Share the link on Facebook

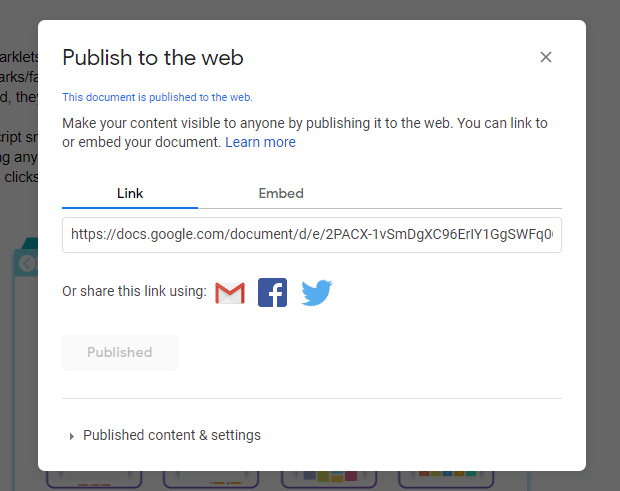272,293
